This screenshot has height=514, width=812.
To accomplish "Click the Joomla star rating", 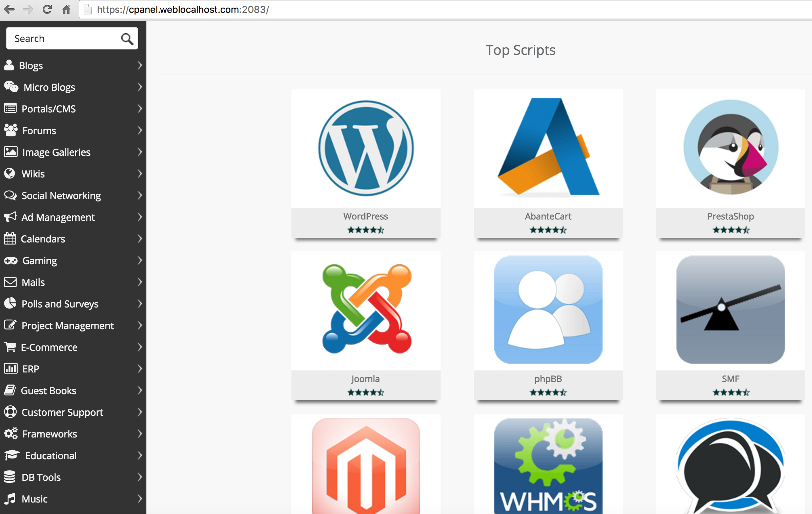I will coord(366,393).
